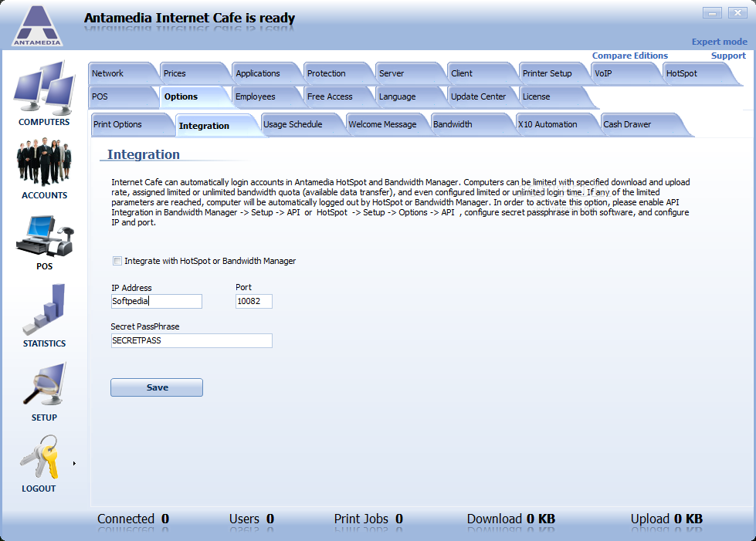Open the Applications tab
756x541 pixels.
point(266,73)
